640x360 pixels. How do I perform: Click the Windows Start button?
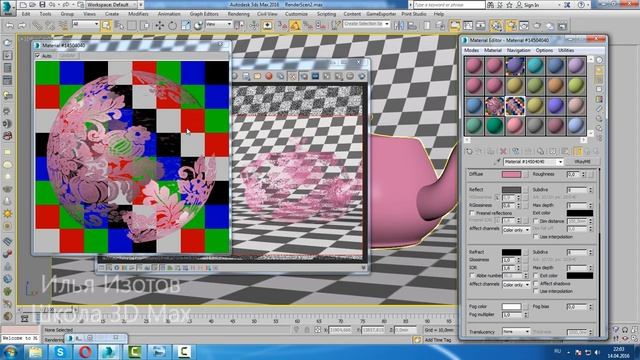coord(10,351)
